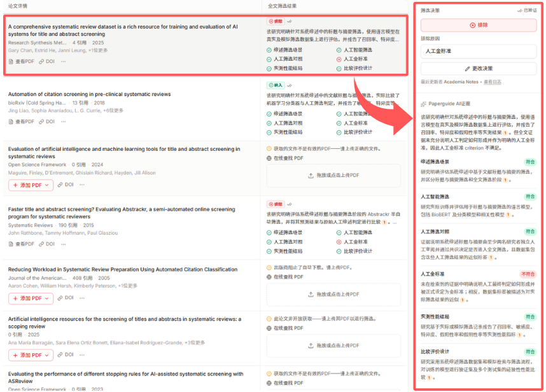Click the 不符合 tag beside 人工金标准 in evidence panel
Image resolution: width=546 pixels, height=392 pixels.
pyautogui.click(x=528, y=274)
